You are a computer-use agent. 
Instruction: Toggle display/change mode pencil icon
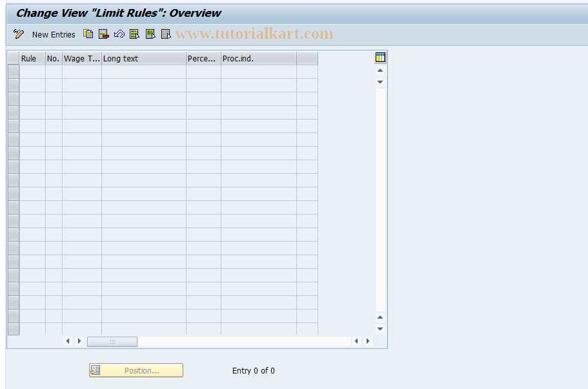[18, 34]
